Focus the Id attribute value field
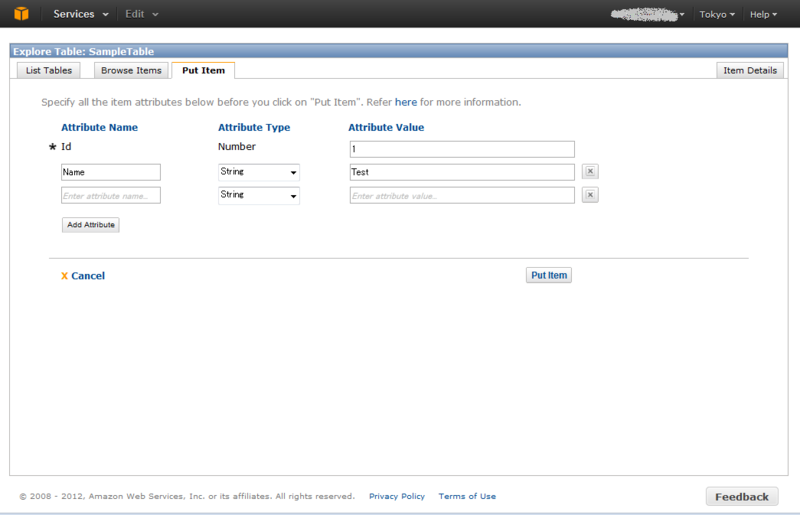 (x=462, y=149)
